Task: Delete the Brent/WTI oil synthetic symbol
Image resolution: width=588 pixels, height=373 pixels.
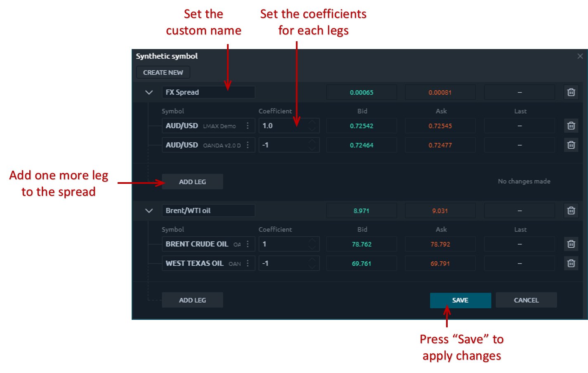Action: click(x=571, y=211)
